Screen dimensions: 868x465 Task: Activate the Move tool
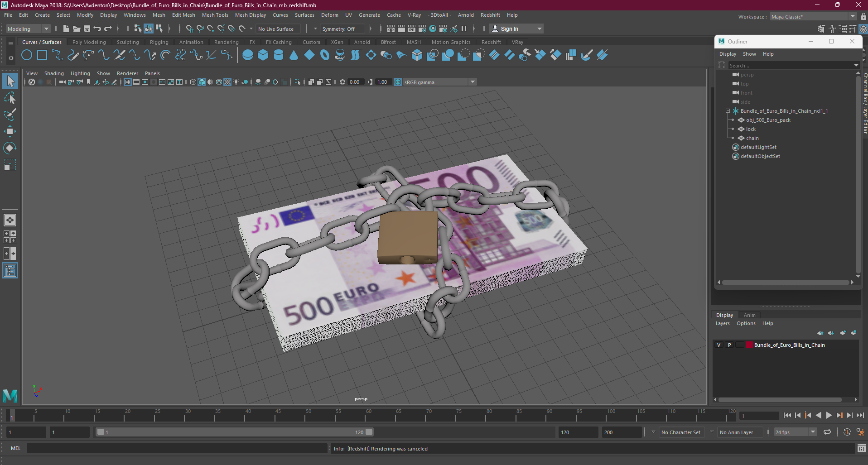pos(10,131)
